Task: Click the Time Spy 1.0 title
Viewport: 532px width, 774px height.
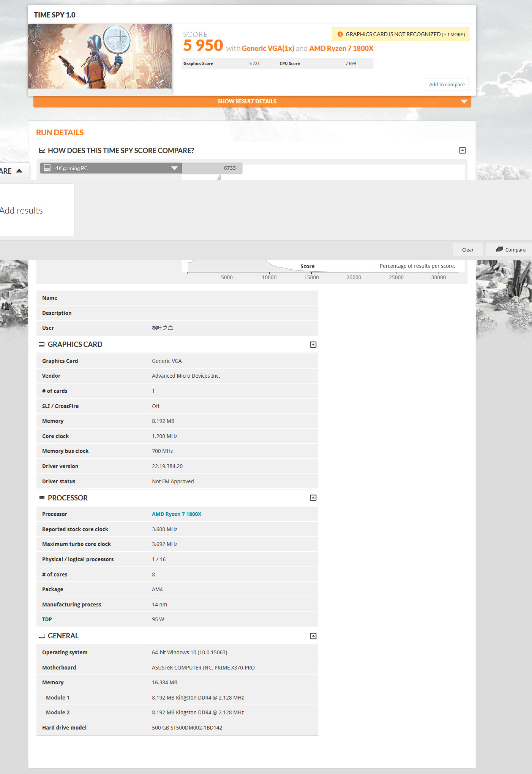Action: pyautogui.click(x=55, y=15)
